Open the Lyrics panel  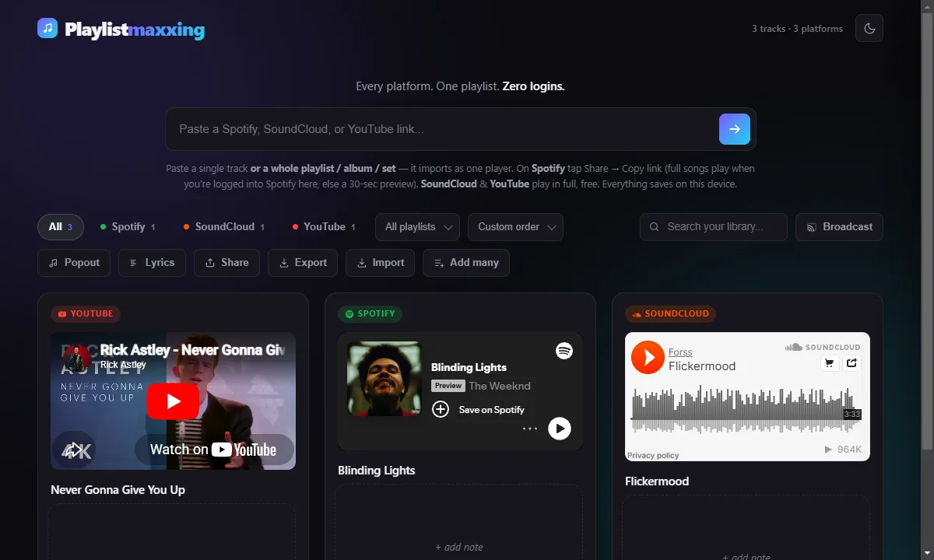pyautogui.click(x=152, y=263)
